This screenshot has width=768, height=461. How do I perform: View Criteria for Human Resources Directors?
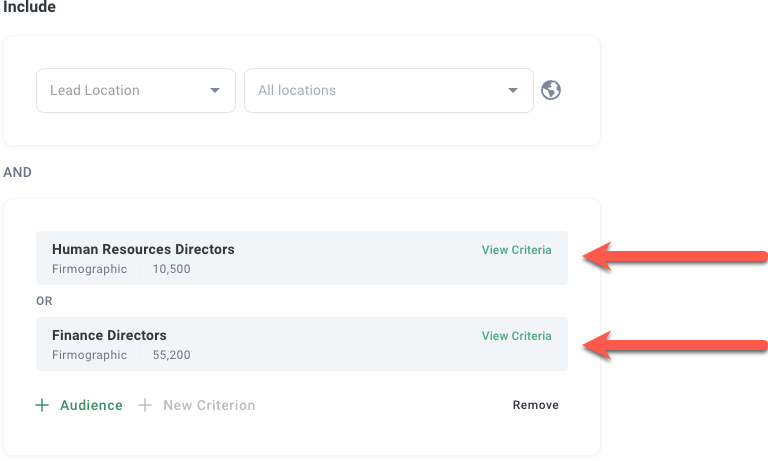point(516,250)
